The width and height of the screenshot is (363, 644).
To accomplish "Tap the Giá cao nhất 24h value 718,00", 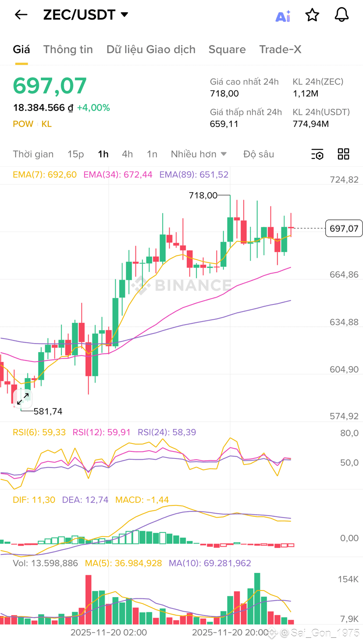I will [x=224, y=93].
